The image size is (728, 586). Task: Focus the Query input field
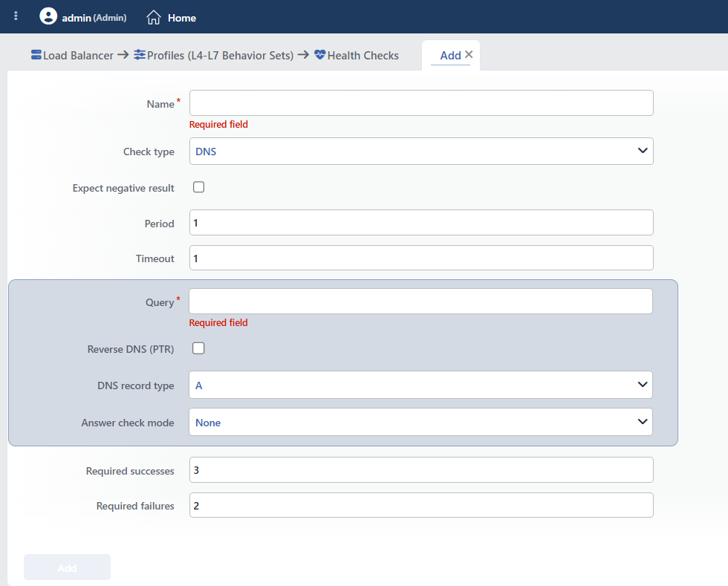pos(420,301)
